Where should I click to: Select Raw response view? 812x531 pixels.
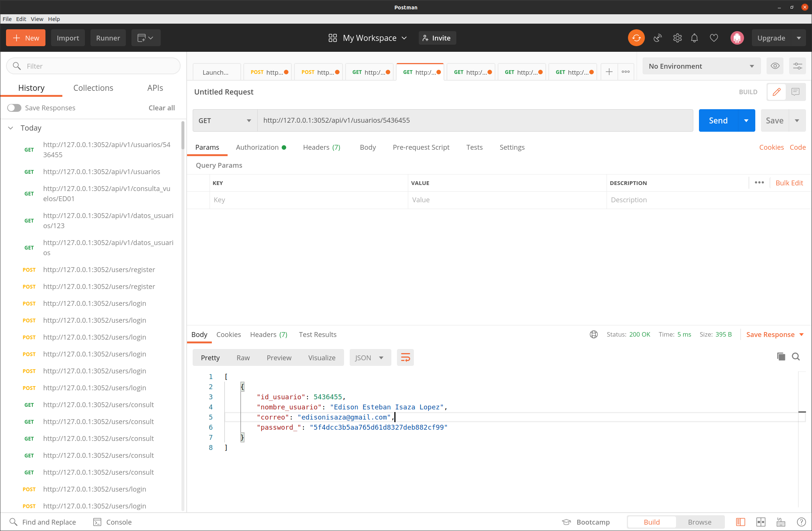(243, 358)
